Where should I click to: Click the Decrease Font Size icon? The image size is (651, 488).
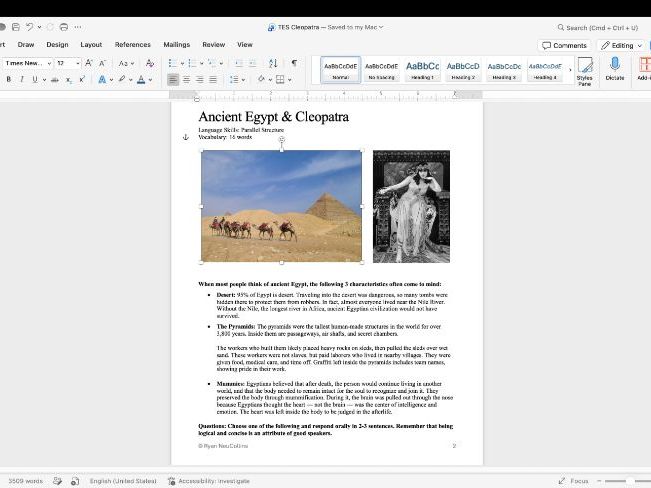[102, 63]
